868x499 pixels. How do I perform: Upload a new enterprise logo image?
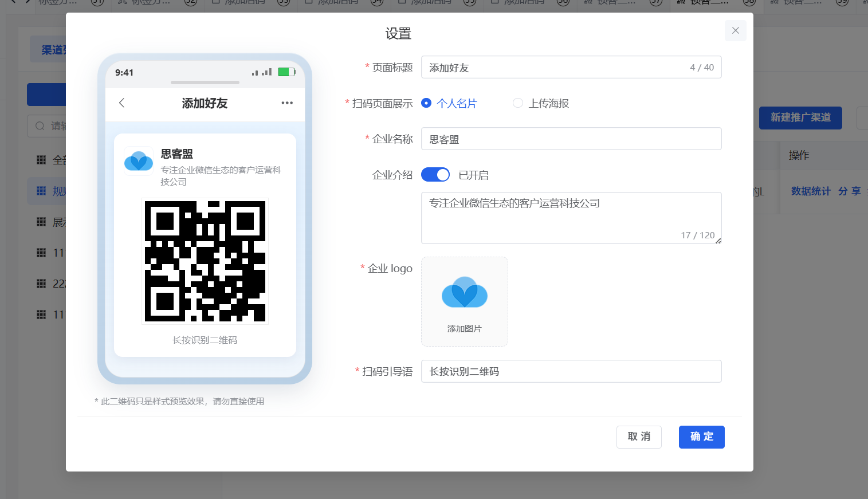pos(465,301)
